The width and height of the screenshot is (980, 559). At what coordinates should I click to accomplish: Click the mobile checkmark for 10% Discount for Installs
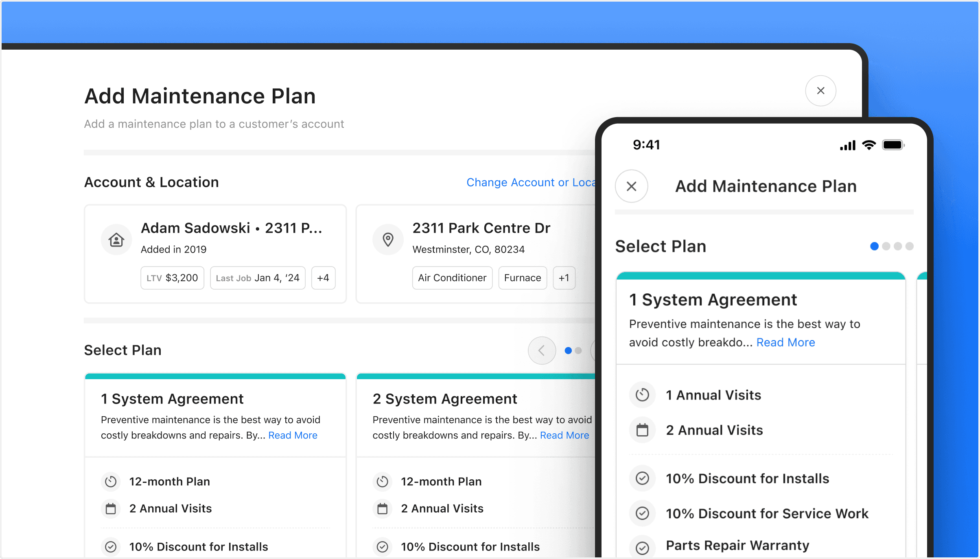pyautogui.click(x=642, y=478)
